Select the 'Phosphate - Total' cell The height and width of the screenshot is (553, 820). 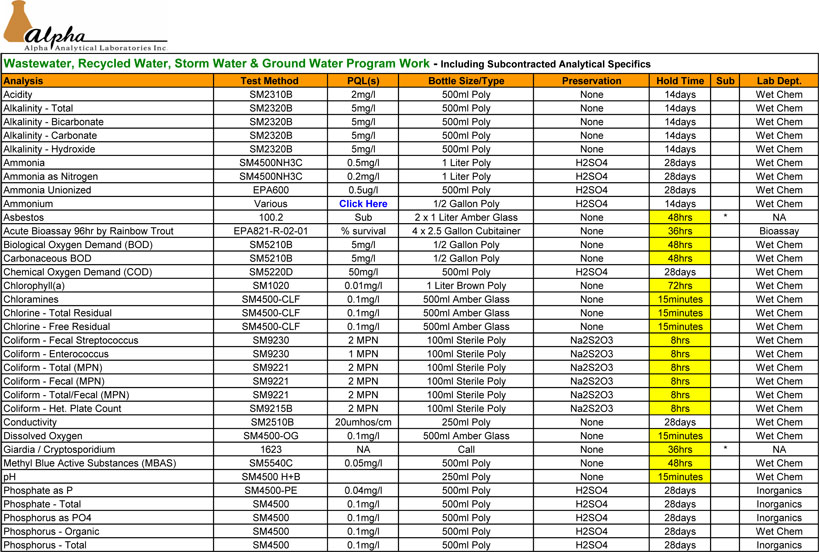[107, 504]
